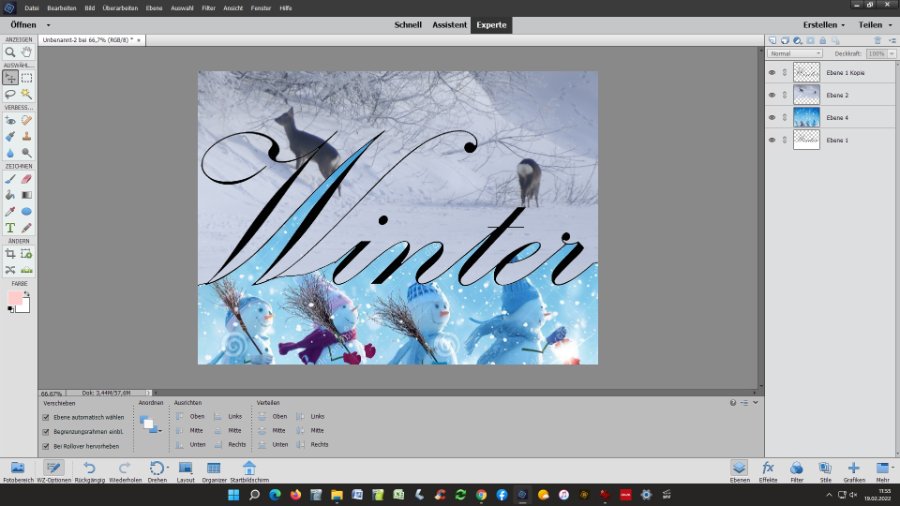The image size is (900, 506).
Task: Click the white background color swatch
Action: point(24,307)
